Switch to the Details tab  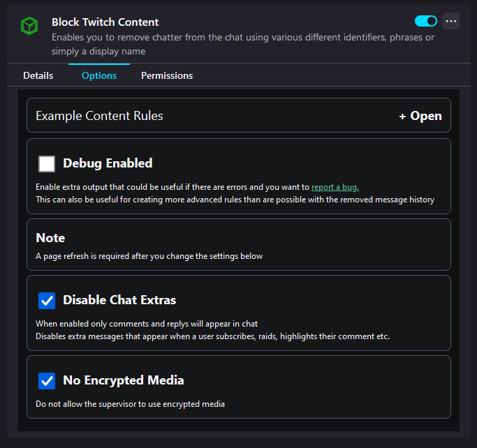[38, 75]
